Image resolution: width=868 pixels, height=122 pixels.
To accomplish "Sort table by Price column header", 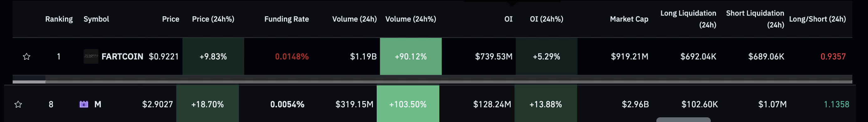I will tap(170, 19).
